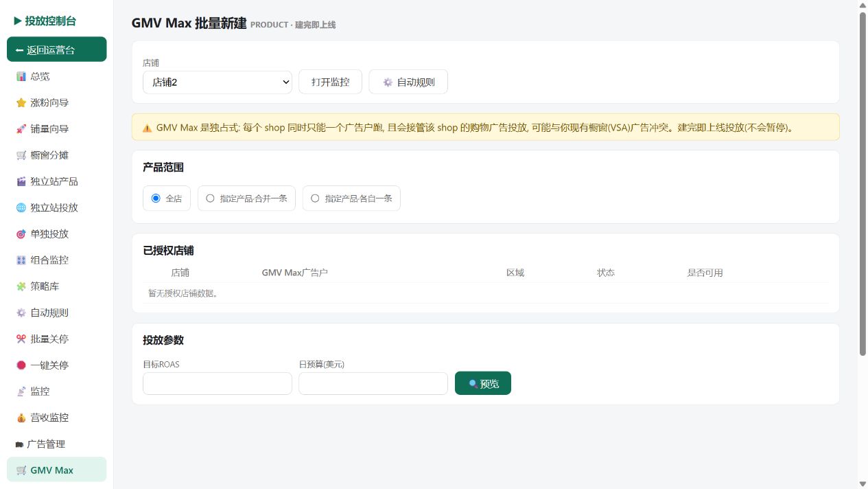Click the play triangle logo beside 投放控制台
The image size is (868, 489).
point(18,21)
